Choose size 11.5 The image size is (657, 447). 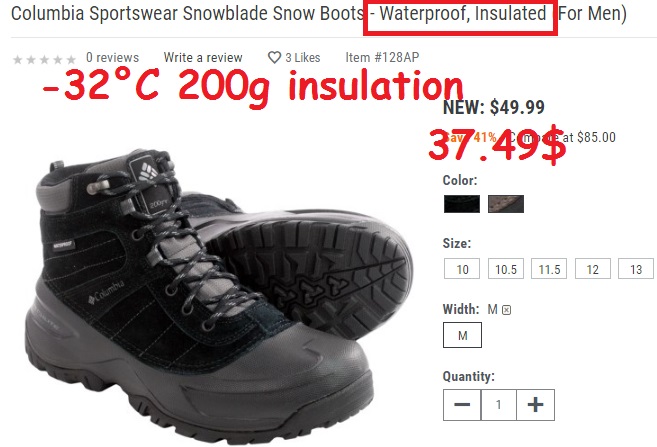pyautogui.click(x=549, y=269)
